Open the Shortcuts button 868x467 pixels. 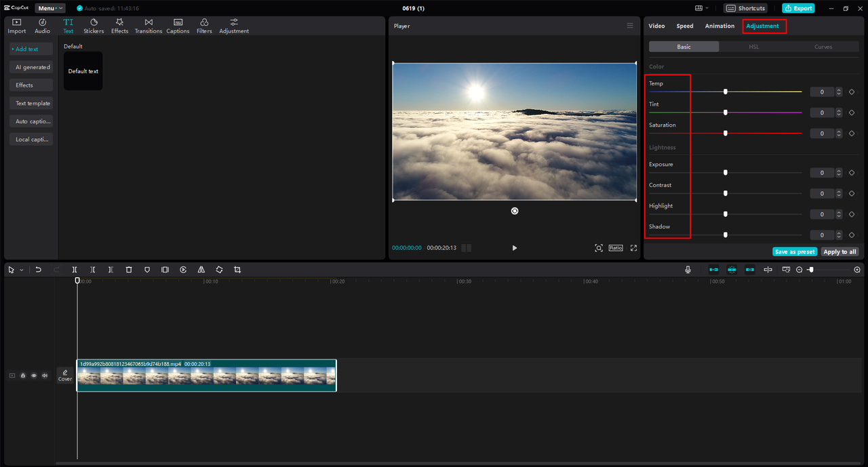(746, 8)
